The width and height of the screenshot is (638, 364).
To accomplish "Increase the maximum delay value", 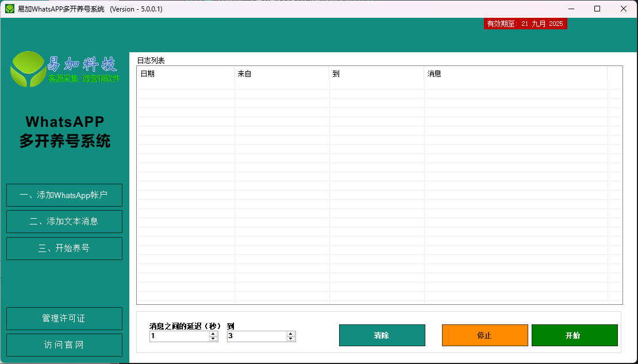I will click(x=290, y=334).
